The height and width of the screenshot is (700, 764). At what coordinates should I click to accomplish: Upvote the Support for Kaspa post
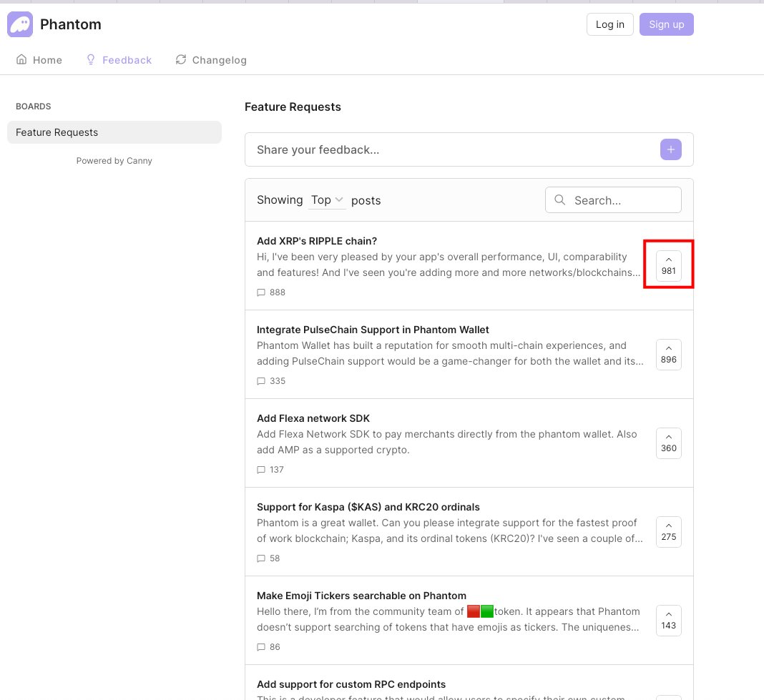click(668, 532)
